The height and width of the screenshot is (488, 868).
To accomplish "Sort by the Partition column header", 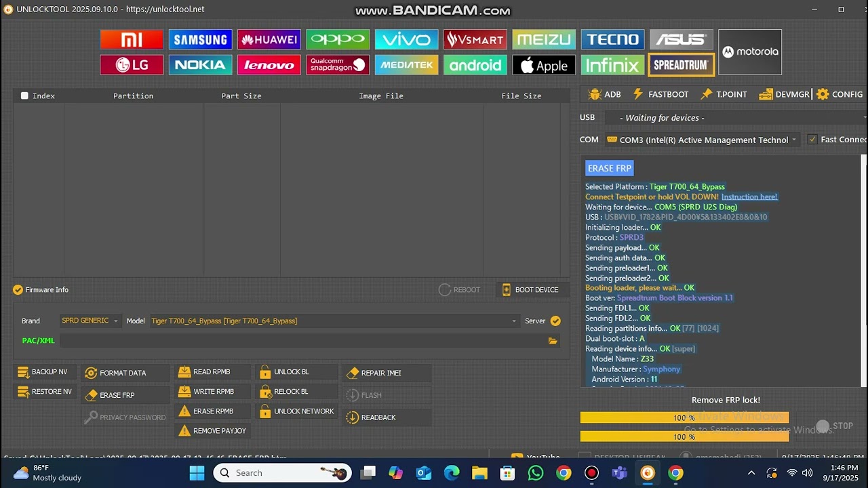I will (133, 96).
